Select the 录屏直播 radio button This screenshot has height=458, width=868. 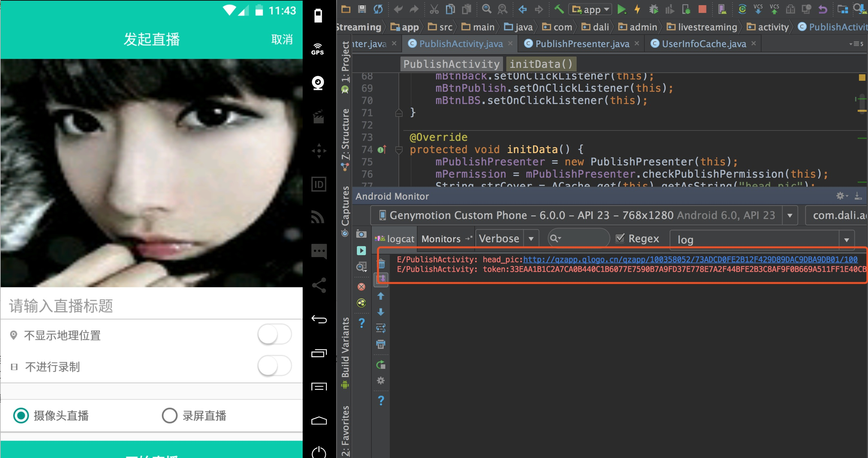click(x=169, y=415)
